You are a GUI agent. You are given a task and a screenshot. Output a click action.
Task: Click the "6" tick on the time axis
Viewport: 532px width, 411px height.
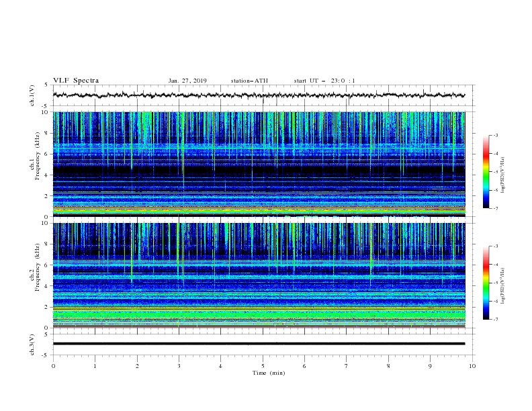click(305, 366)
